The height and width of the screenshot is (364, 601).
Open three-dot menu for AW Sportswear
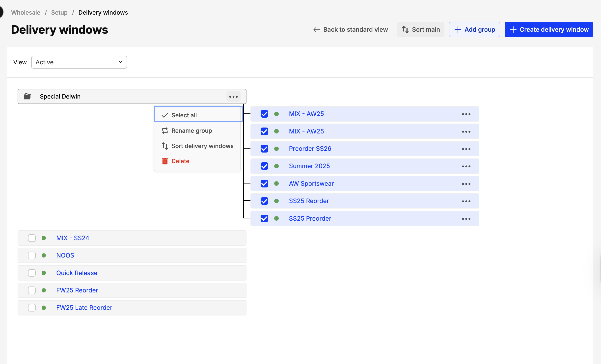466,184
